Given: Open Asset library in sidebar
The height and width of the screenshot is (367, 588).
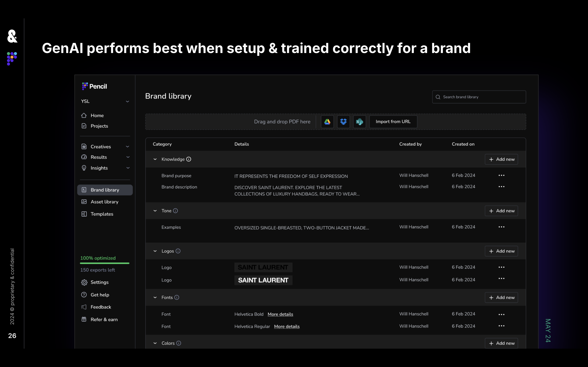Looking at the screenshot, I should click(x=105, y=202).
